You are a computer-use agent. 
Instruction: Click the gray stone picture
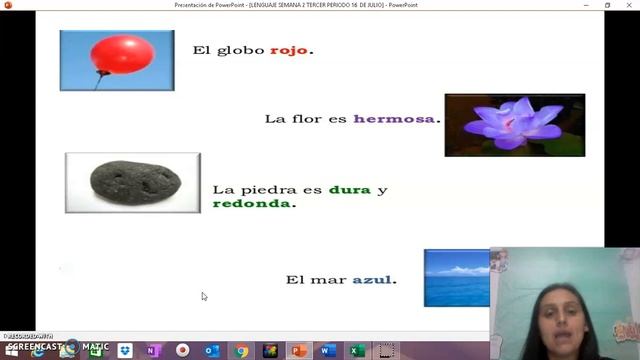(133, 183)
